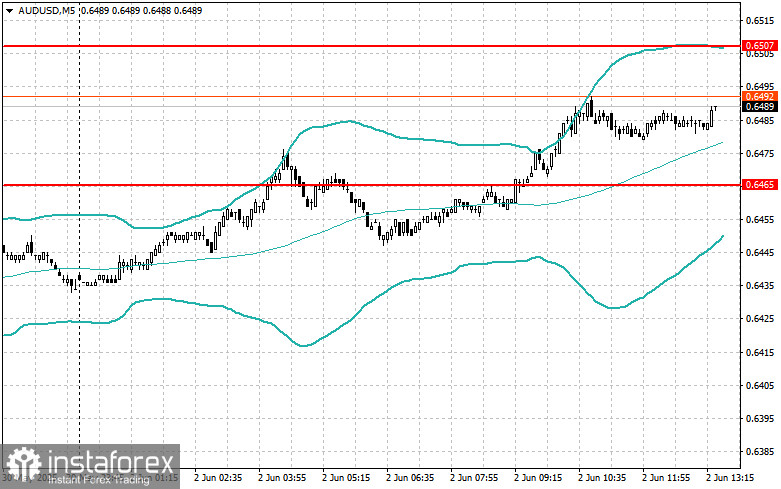Click the 0.6395 price scale value
Image resolution: width=781 pixels, height=489 pixels.
tap(760, 419)
